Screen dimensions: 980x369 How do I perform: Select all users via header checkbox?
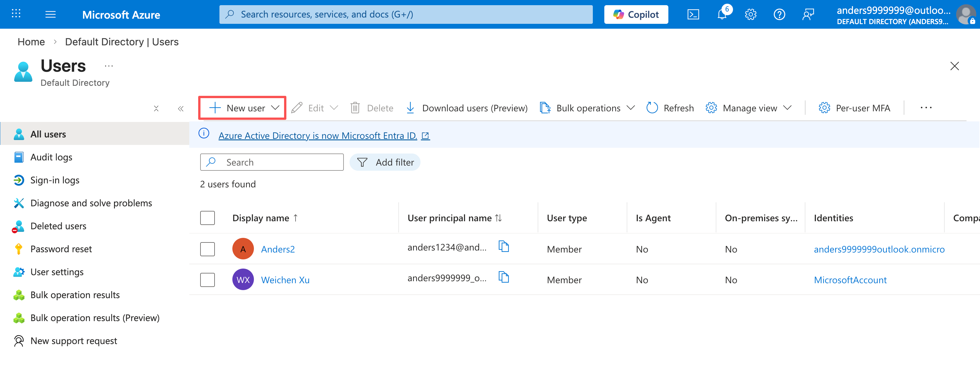(207, 217)
